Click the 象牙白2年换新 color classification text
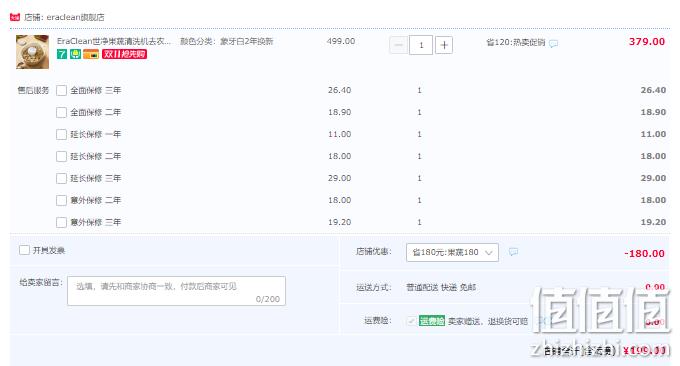Screen dimensions: 680x366 tap(247, 41)
